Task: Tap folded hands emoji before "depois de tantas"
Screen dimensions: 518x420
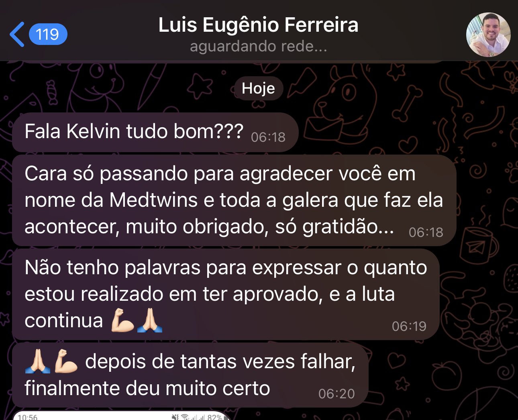Action: 38,361
